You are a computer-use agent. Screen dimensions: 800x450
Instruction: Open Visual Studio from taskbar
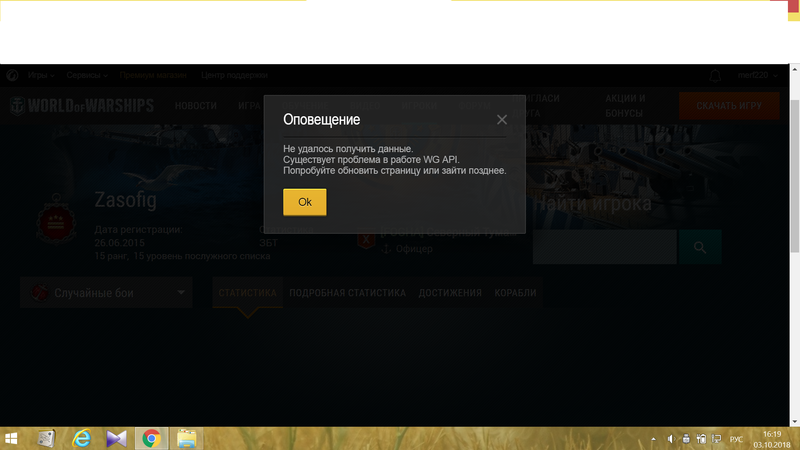click(116, 439)
